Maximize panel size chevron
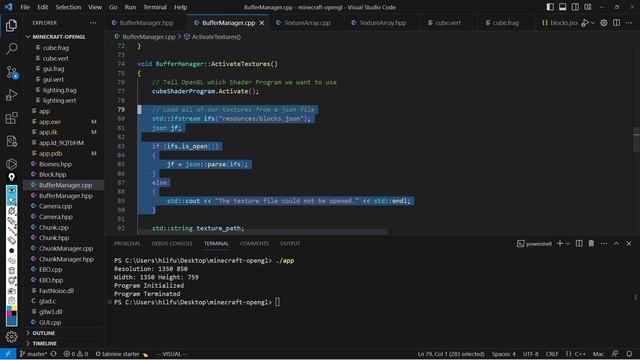This screenshot has height=360, width=640. pos(616,243)
